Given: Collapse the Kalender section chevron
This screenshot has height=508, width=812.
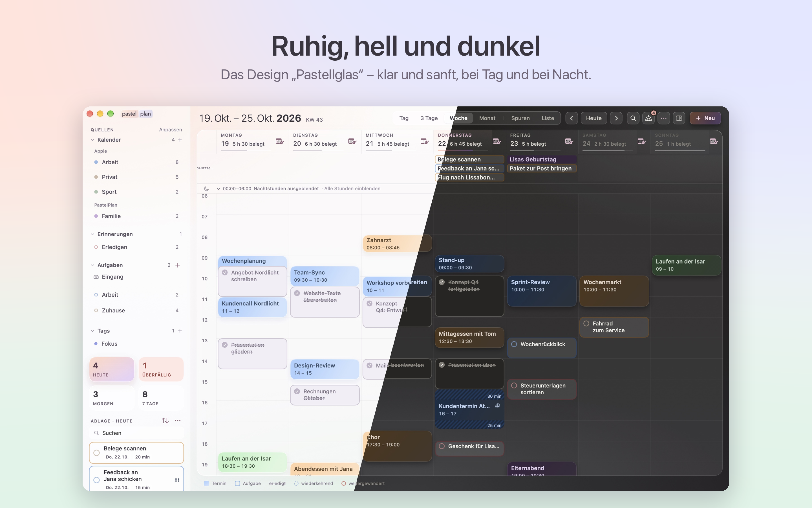Looking at the screenshot, I should (92, 140).
